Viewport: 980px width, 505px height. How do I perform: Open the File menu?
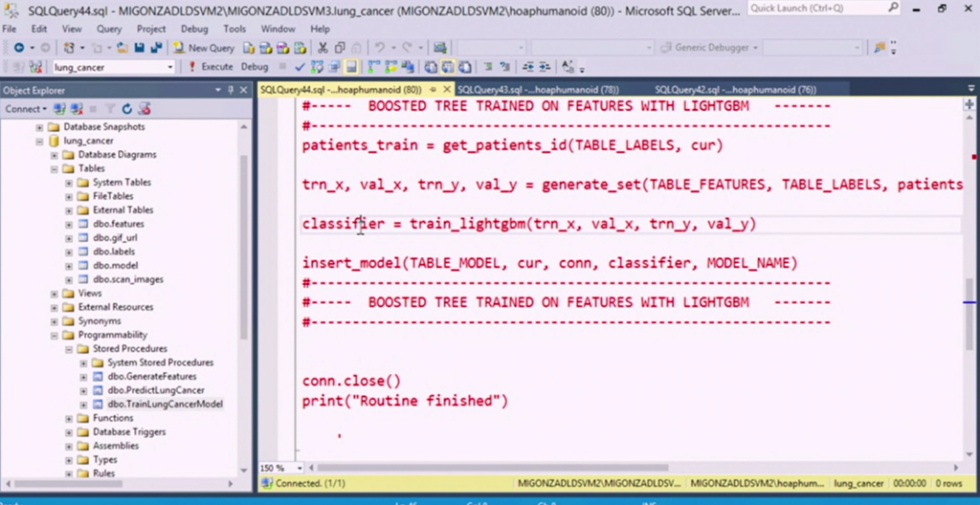pos(10,29)
